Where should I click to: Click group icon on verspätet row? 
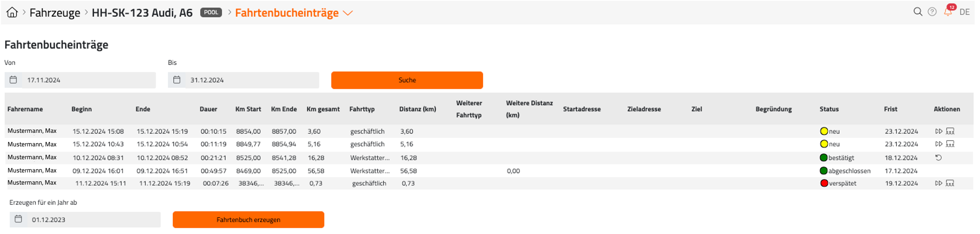pos(950,183)
